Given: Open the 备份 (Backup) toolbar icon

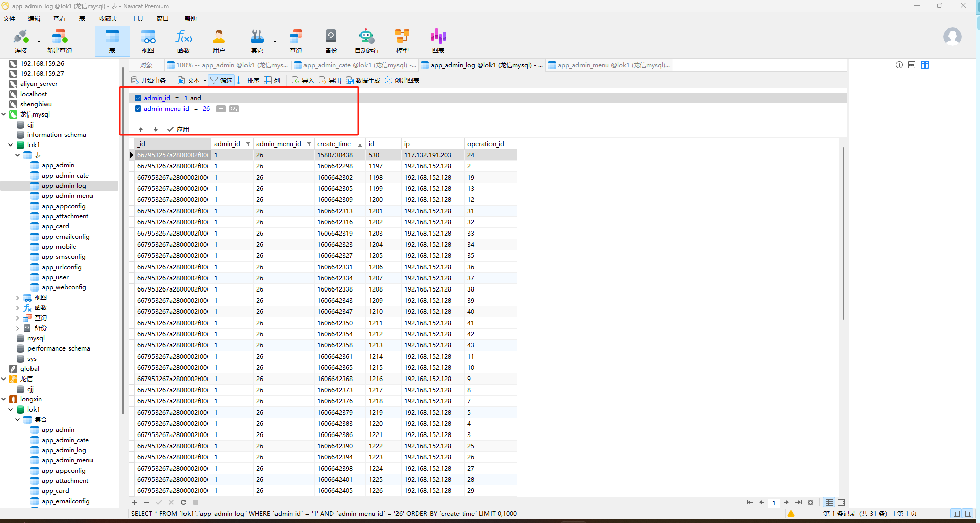Looking at the screenshot, I should pyautogui.click(x=331, y=41).
